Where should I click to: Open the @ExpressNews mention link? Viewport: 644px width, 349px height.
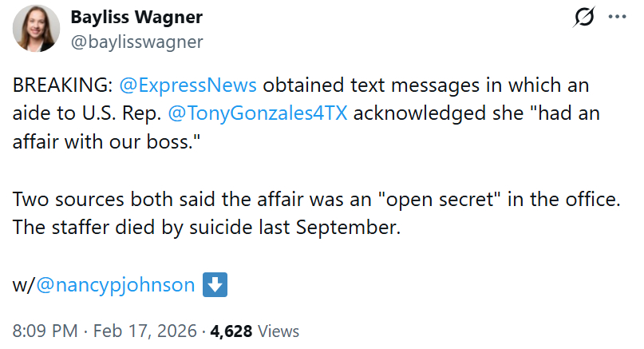pyautogui.click(x=187, y=85)
